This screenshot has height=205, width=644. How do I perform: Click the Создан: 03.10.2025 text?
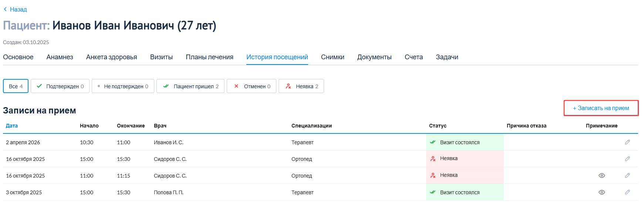26,42
